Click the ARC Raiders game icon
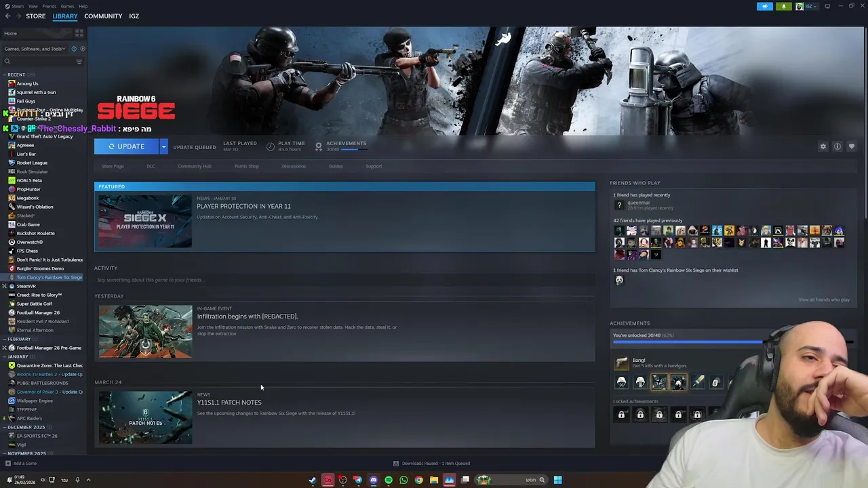 12,418
